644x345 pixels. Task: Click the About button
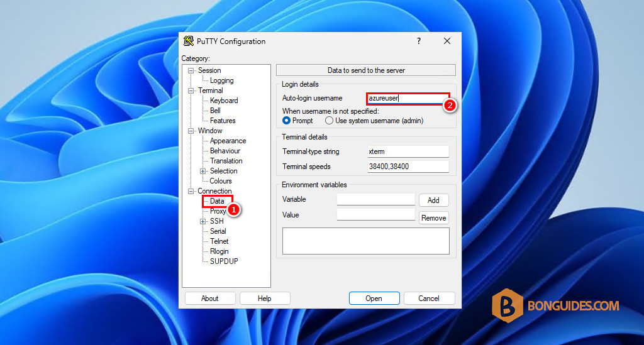[x=210, y=298]
